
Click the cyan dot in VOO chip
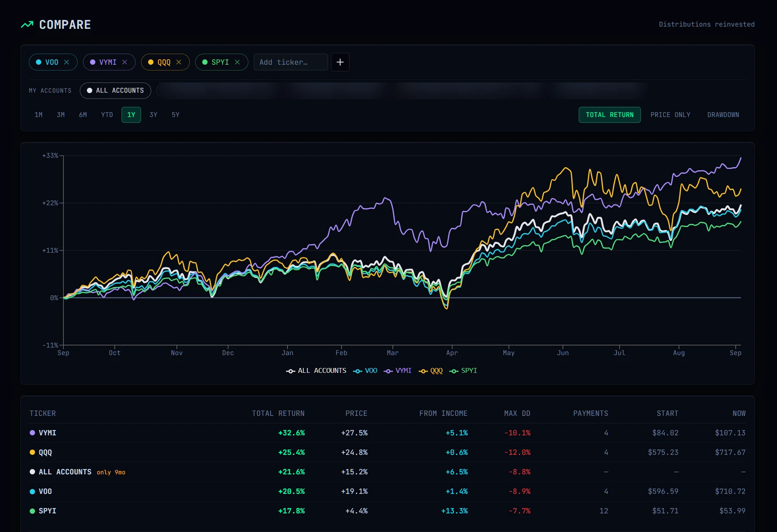[39, 62]
